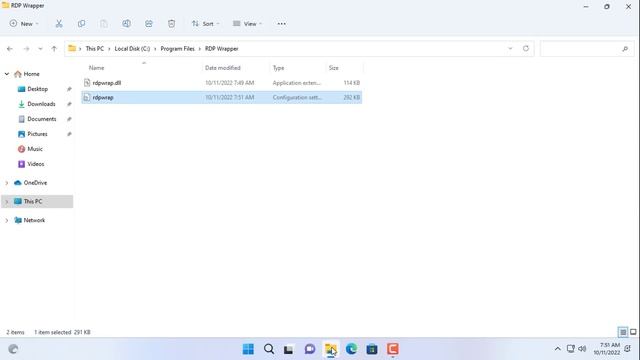This screenshot has width=640, height=360.
Task: Go back with the Back arrow
Action: click(10, 49)
